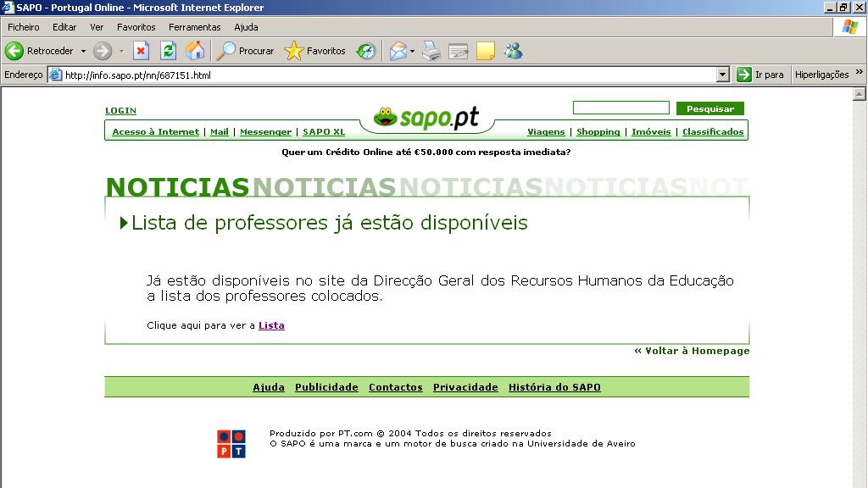
Task: Open the Imóveis link
Action: pos(651,131)
